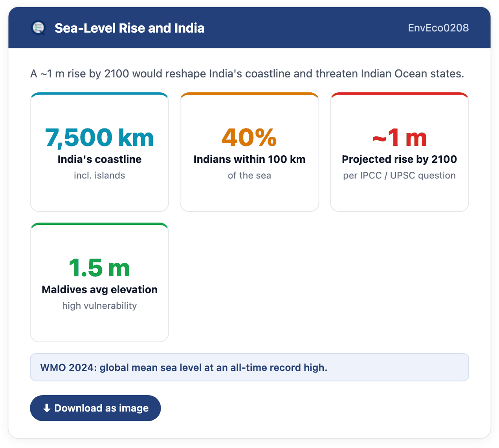This screenshot has width=499, height=448.
Task: Click the high vulnerability caption
Action: click(x=99, y=306)
